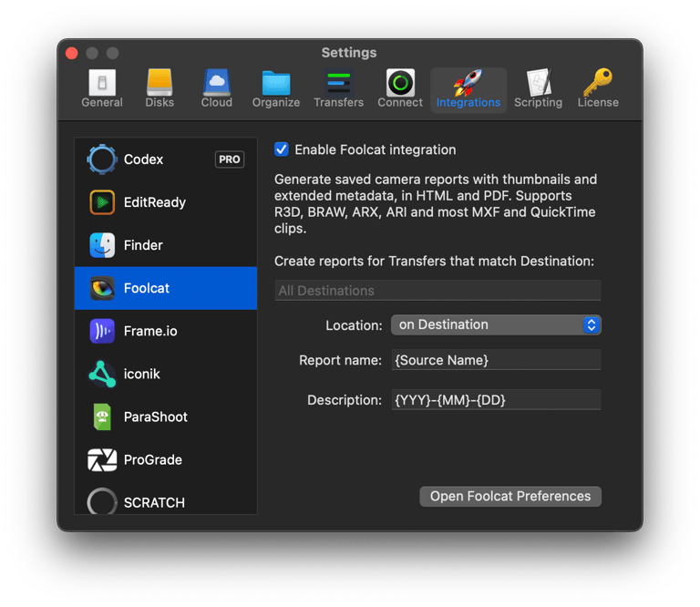The height and width of the screenshot is (607, 700).
Task: Switch to the General settings tab
Action: coord(102,89)
